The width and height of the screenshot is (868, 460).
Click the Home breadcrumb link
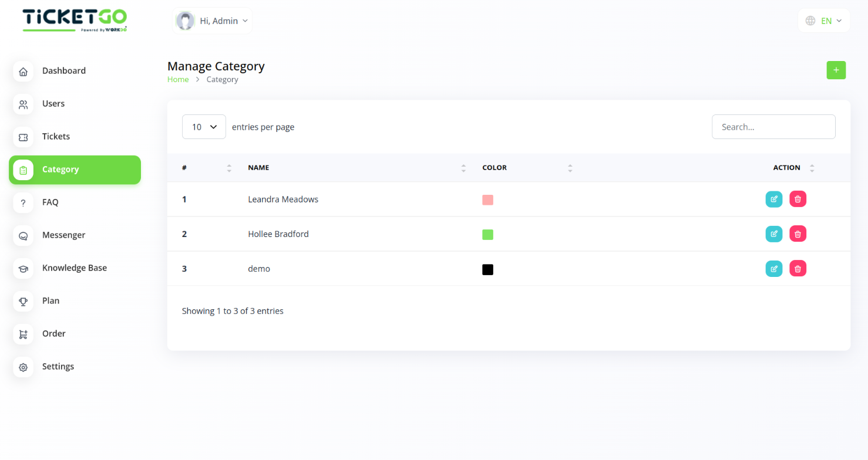pyautogui.click(x=178, y=80)
